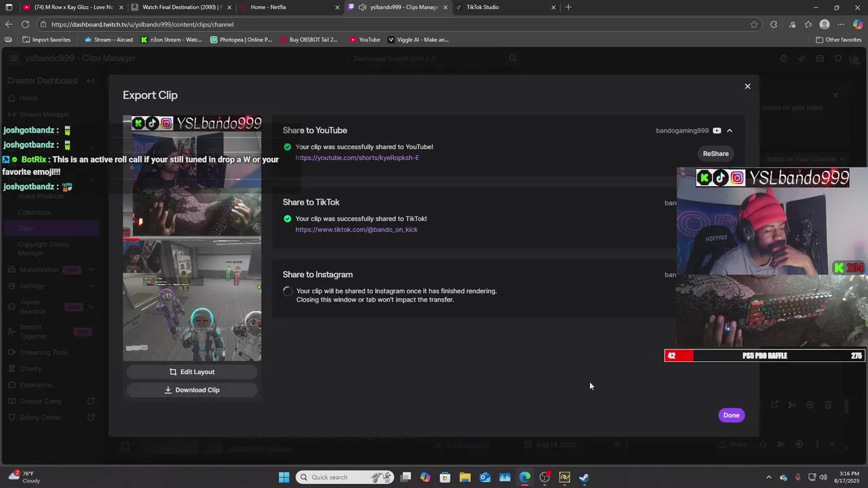This screenshot has height=488, width=868.
Task: Switch to TikTok Studio tab
Action: (505, 7)
